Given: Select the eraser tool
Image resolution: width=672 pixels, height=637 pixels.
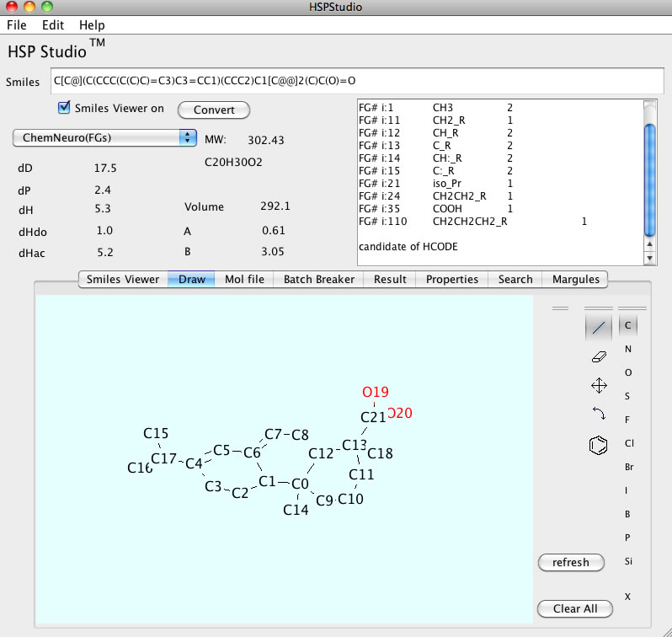Looking at the screenshot, I should pyautogui.click(x=599, y=357).
